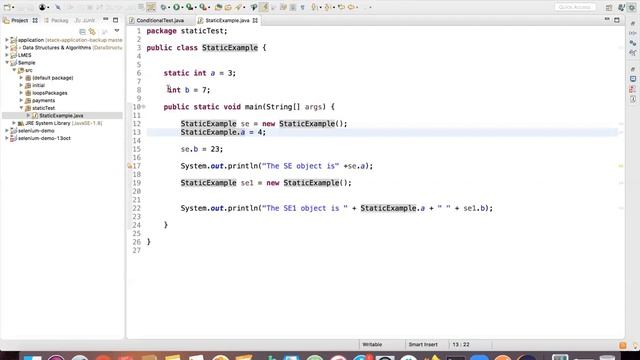Toggle Link with Editor in Project Explorer

click(93, 31)
